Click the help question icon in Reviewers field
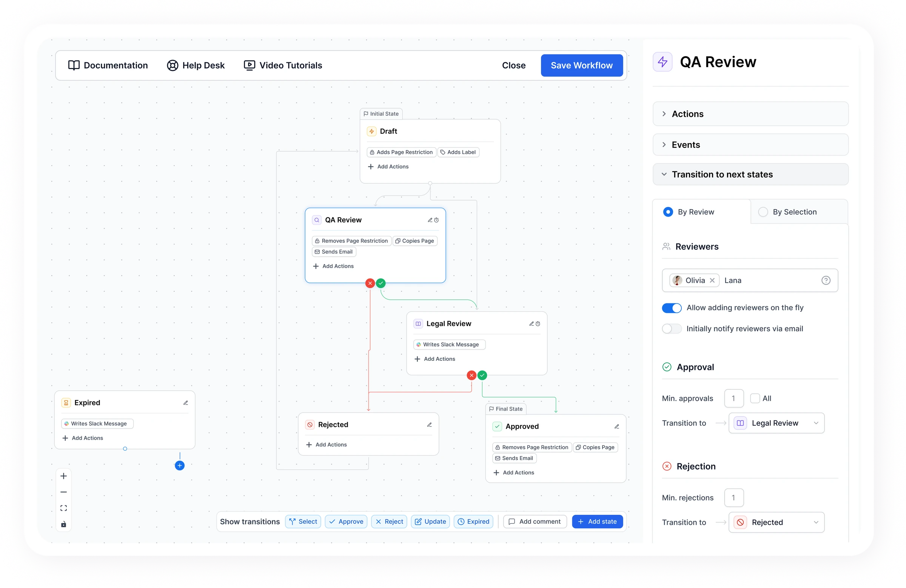 (x=826, y=280)
